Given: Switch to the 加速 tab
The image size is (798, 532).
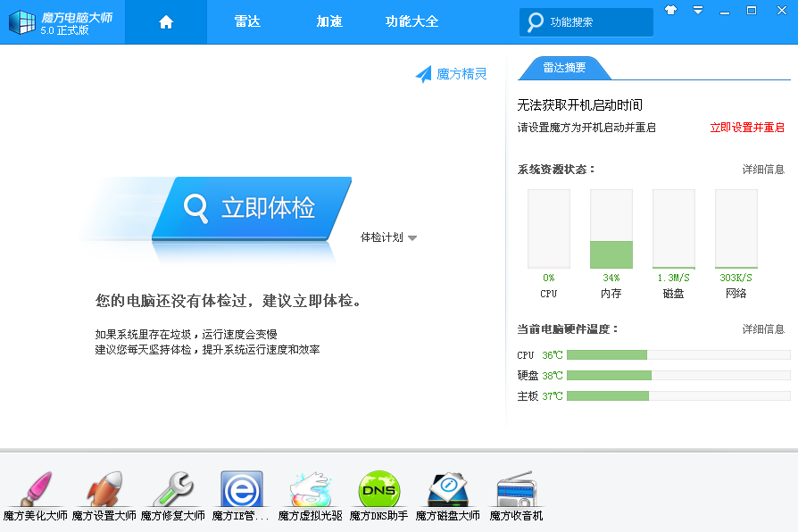Looking at the screenshot, I should (329, 22).
